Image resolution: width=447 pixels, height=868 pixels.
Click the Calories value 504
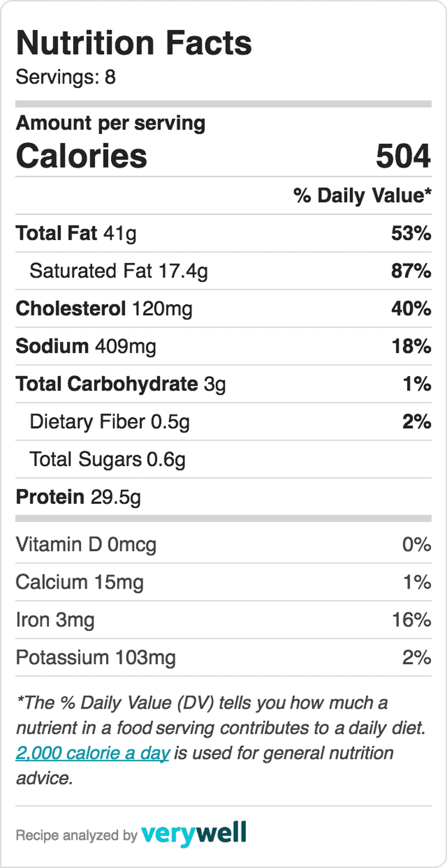pos(403,156)
